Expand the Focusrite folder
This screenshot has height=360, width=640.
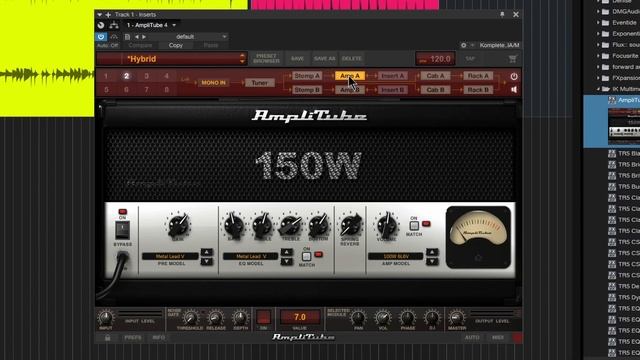[x=598, y=56]
